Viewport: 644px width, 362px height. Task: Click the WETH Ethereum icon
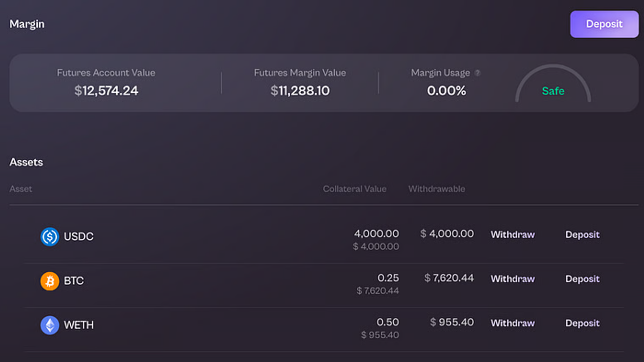click(x=50, y=325)
